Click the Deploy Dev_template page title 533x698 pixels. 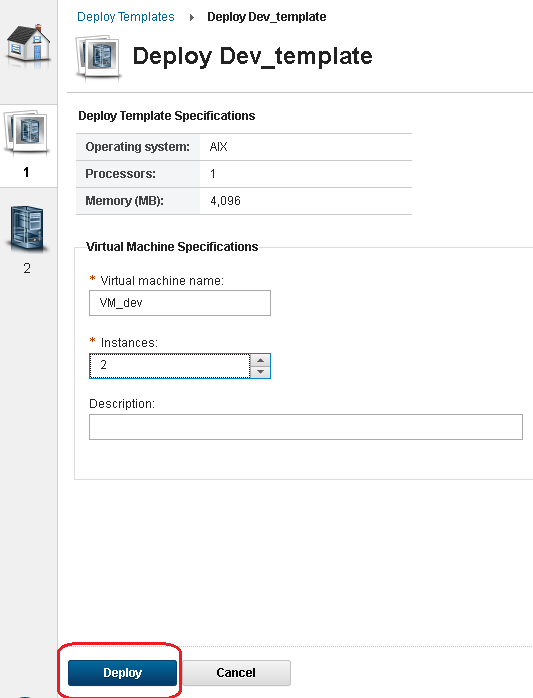[x=252, y=57]
